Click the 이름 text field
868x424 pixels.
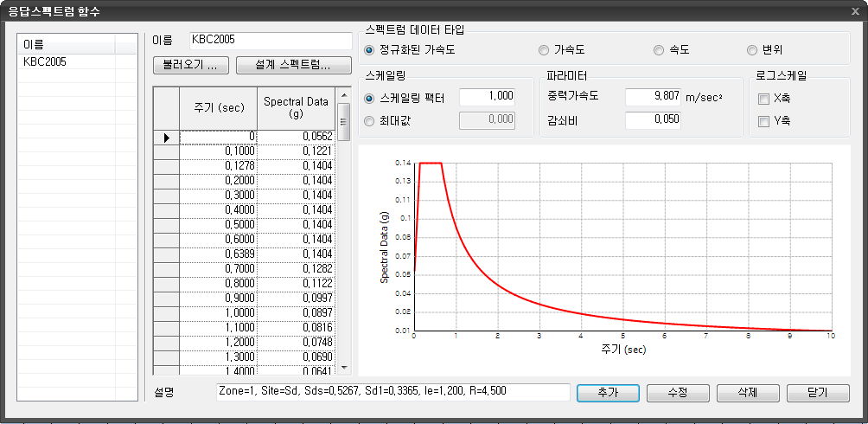coord(271,40)
